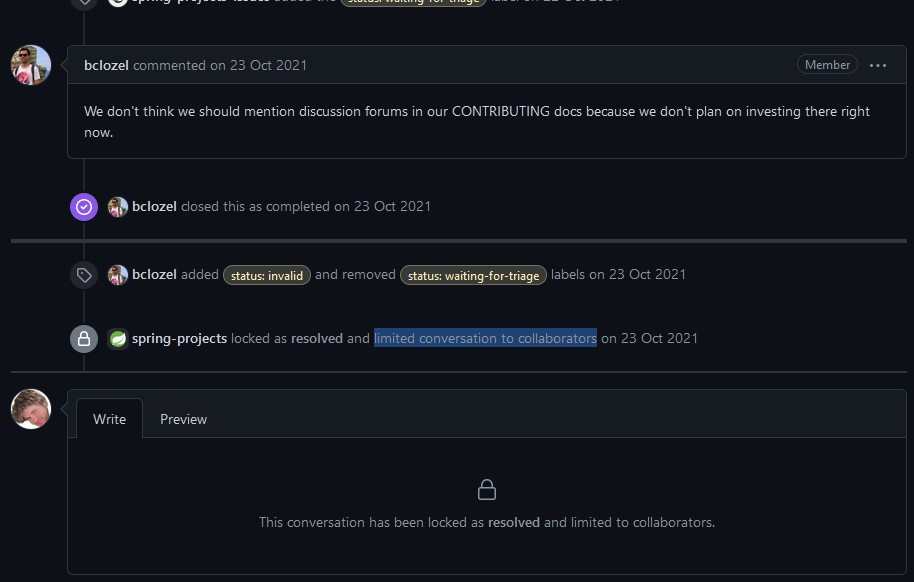Click bclozel link in the label event
The width and height of the screenshot is (914, 582).
click(x=154, y=275)
